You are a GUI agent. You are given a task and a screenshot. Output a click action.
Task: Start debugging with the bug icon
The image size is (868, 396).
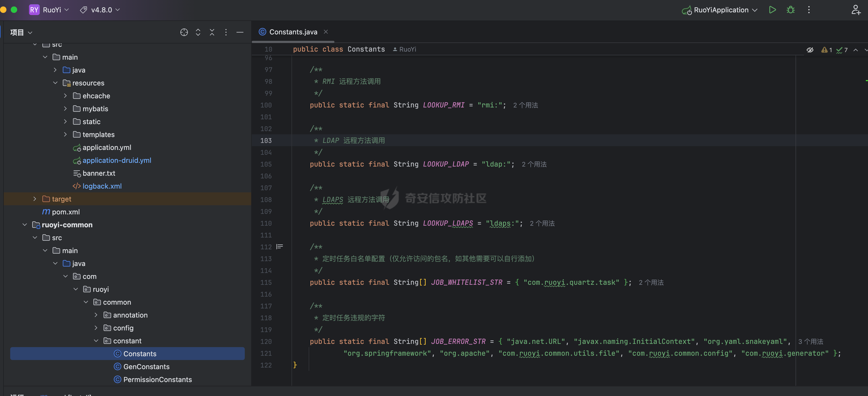pos(790,10)
